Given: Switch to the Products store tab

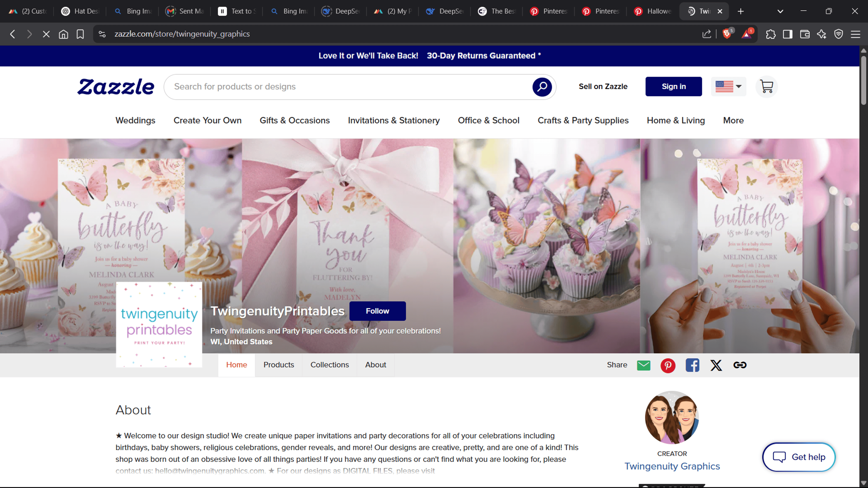Looking at the screenshot, I should [x=279, y=365].
